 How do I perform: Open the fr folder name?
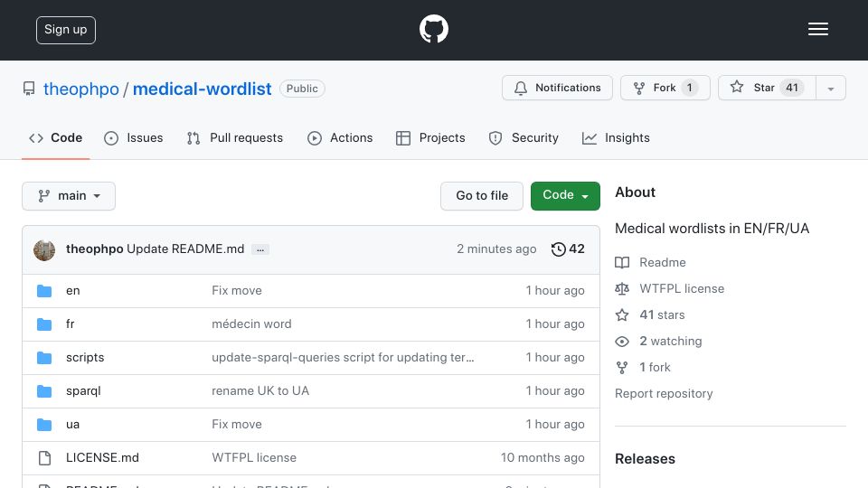tap(70, 324)
